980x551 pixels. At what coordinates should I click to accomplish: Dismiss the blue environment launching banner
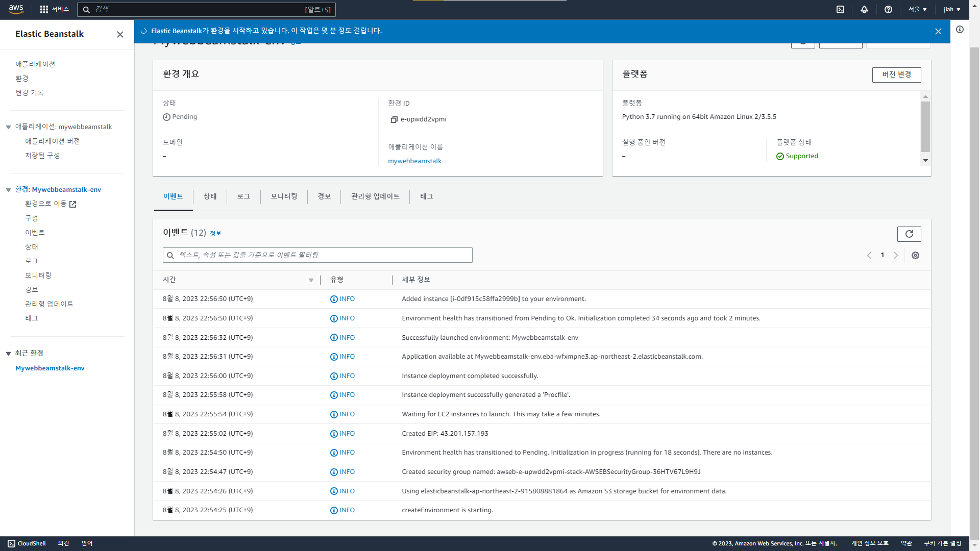point(938,31)
